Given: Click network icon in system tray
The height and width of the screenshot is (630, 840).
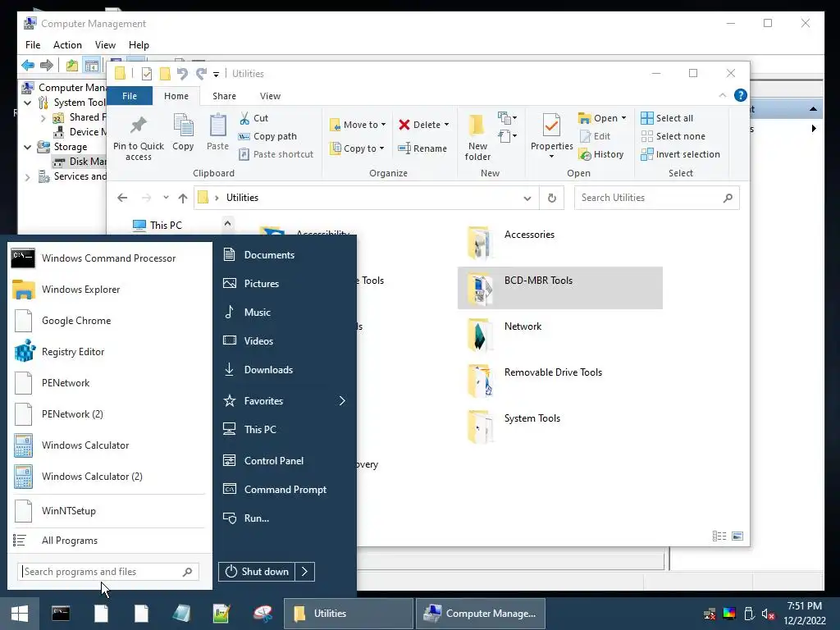Looking at the screenshot, I should (x=710, y=614).
